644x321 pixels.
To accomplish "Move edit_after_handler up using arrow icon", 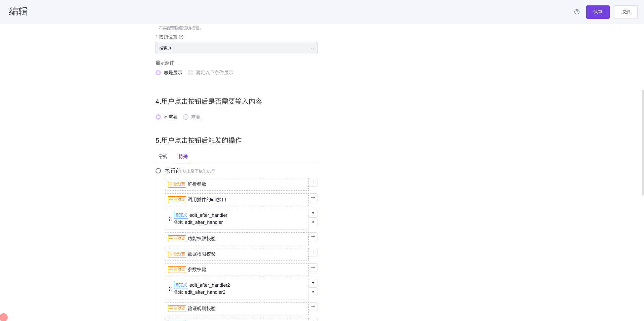I will pyautogui.click(x=313, y=222).
